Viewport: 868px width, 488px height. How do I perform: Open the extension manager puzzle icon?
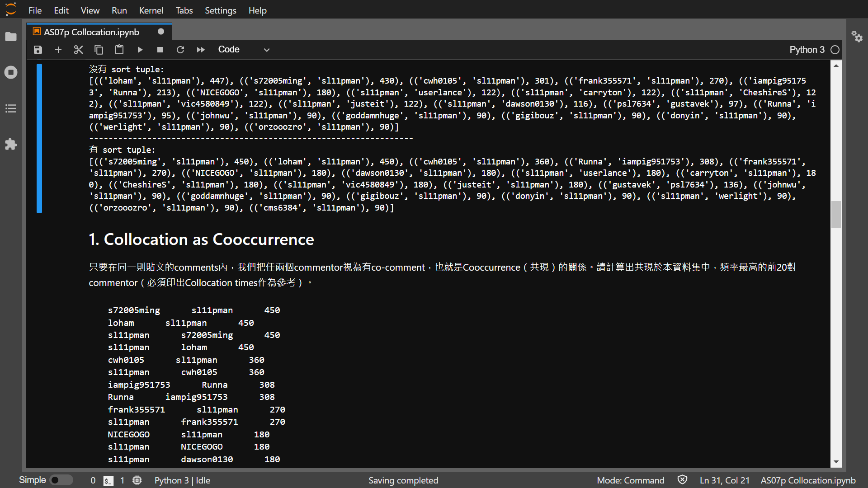(11, 145)
